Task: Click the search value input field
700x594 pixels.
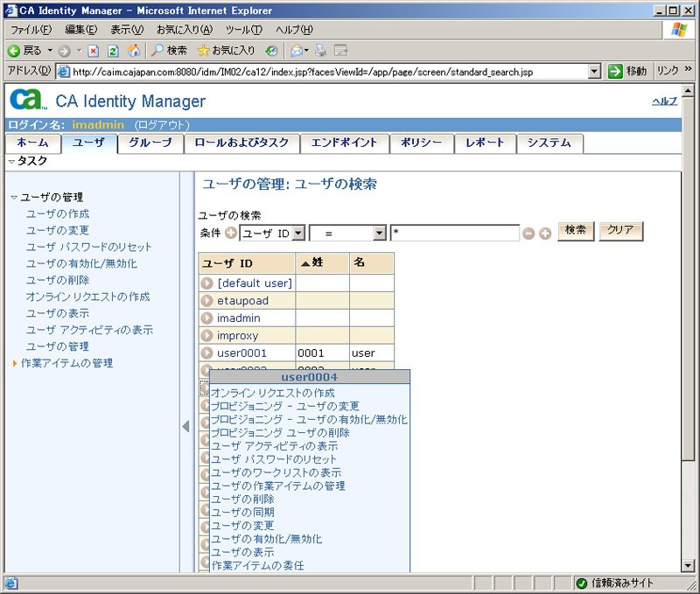Action: click(454, 233)
